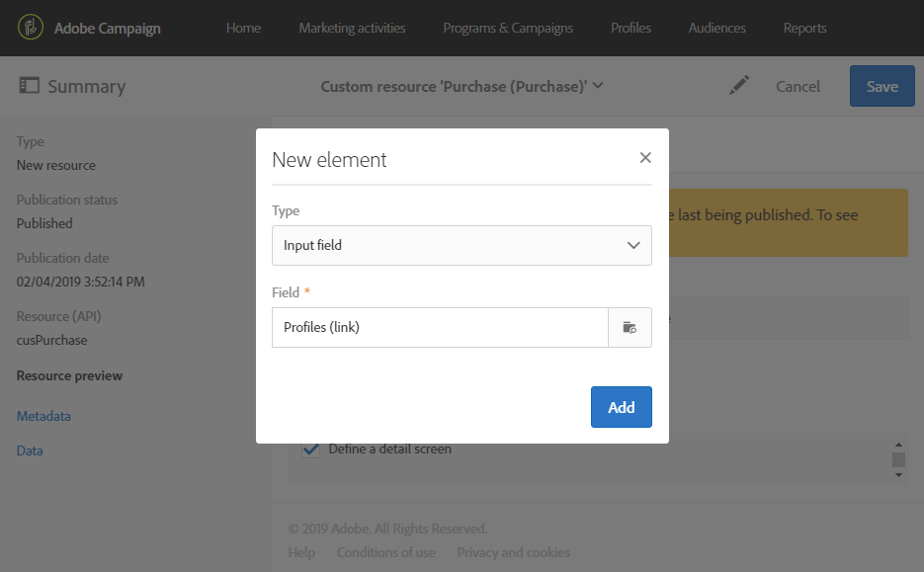Click the pencil edit icon
The image size is (924, 572).
(739, 86)
